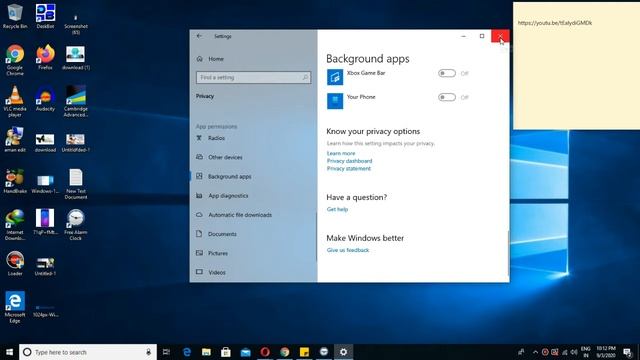
Task: Open the Privacy dashboard link
Action: tap(349, 161)
